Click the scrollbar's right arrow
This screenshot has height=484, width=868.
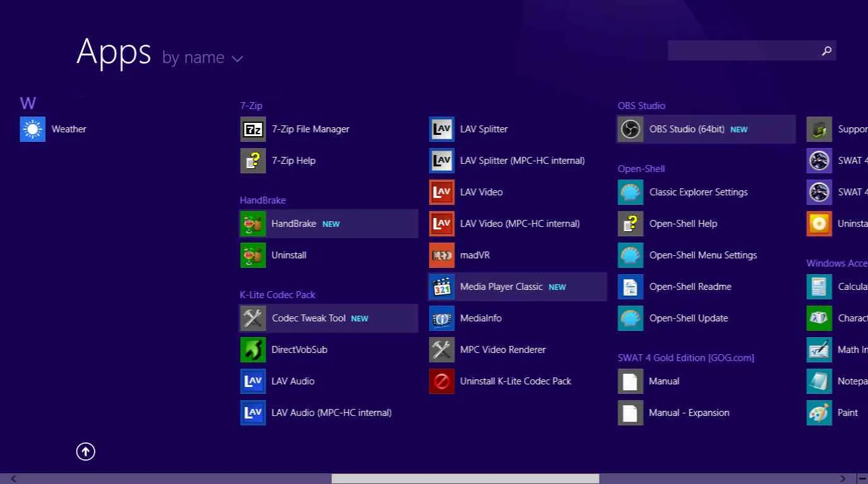coord(843,479)
